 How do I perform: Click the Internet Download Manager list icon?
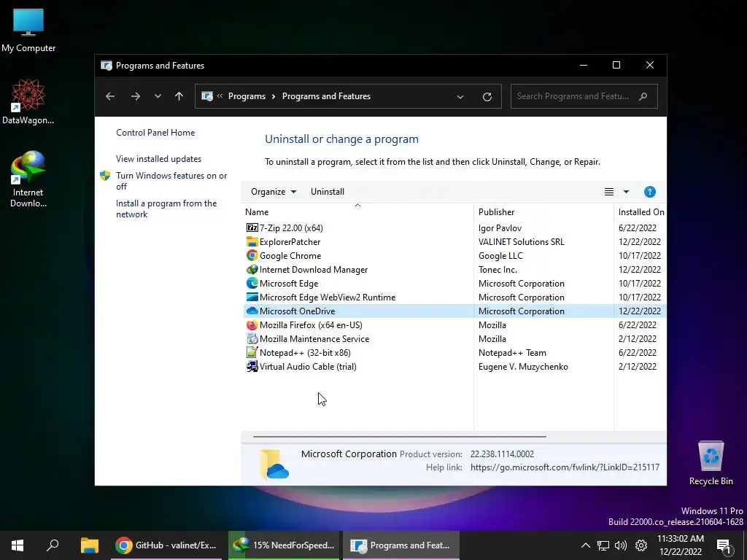click(x=252, y=269)
